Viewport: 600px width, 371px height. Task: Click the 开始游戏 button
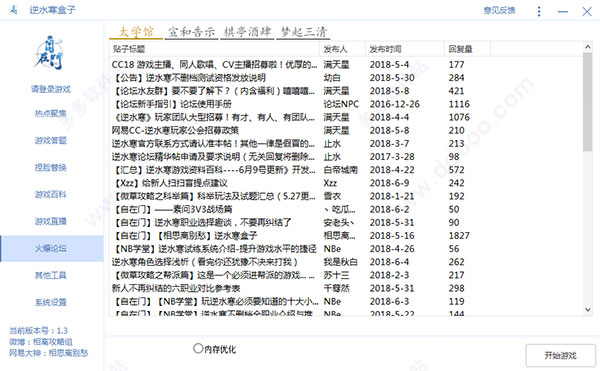pos(560,356)
